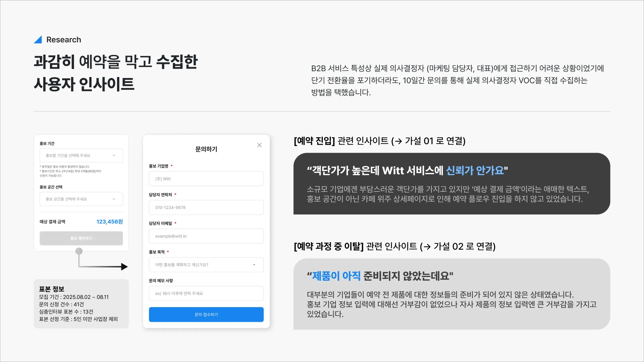Click the 담당자 연락처 phone field

pyautogui.click(x=206, y=207)
